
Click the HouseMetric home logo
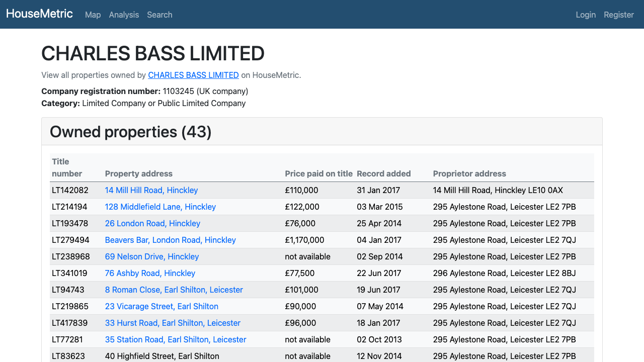(39, 14)
